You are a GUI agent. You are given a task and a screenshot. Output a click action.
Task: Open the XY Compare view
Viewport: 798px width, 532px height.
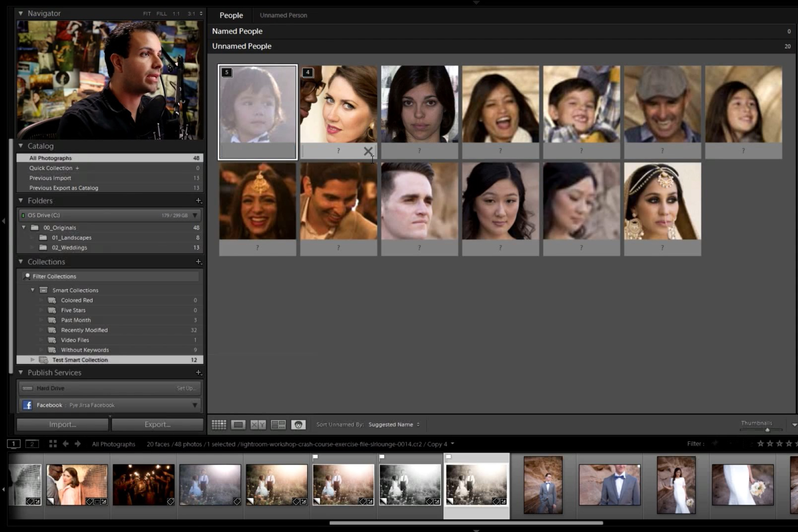click(258, 425)
